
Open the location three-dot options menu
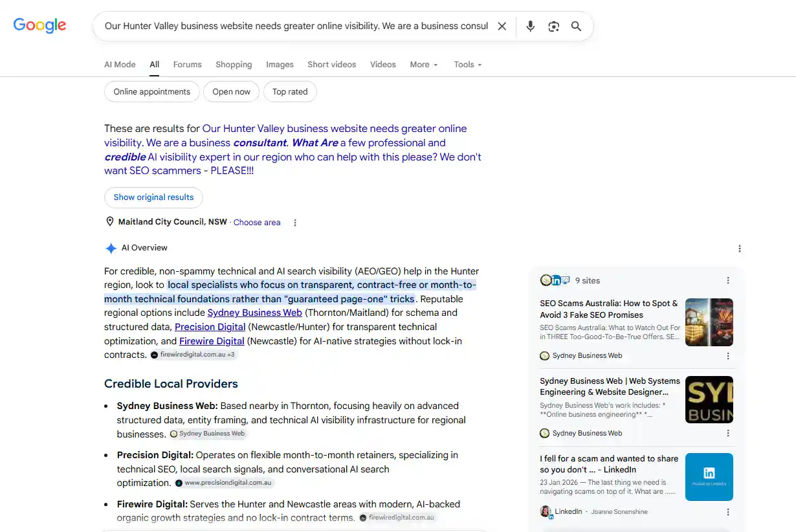coord(295,223)
